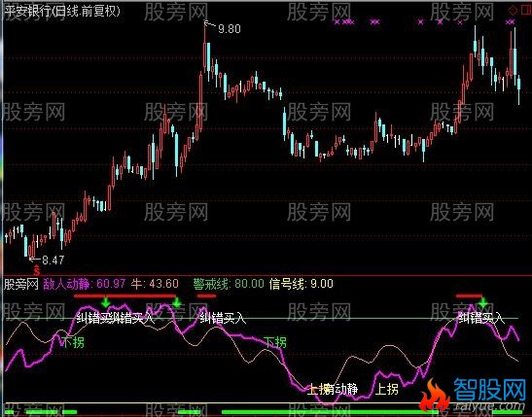The height and width of the screenshot is (417, 532).
Task: Click the red diamond icon at top right
Action: pyautogui.click(x=513, y=10)
